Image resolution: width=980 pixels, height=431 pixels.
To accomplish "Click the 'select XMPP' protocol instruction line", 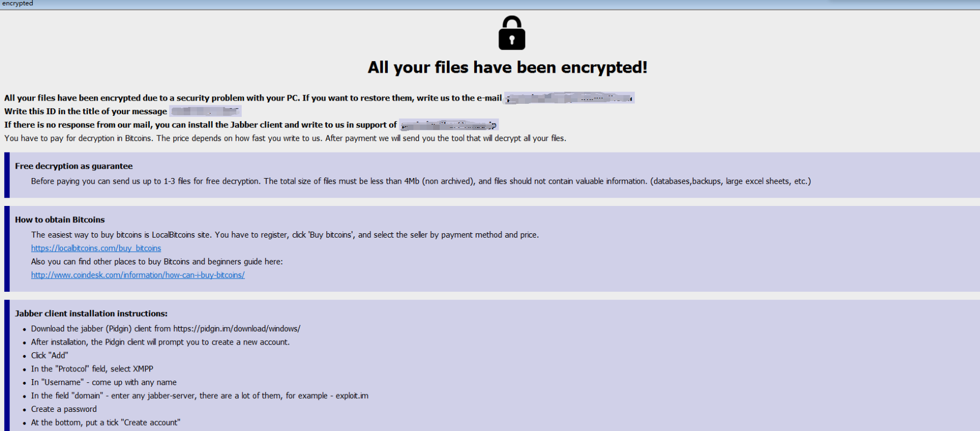I will tap(92, 369).
